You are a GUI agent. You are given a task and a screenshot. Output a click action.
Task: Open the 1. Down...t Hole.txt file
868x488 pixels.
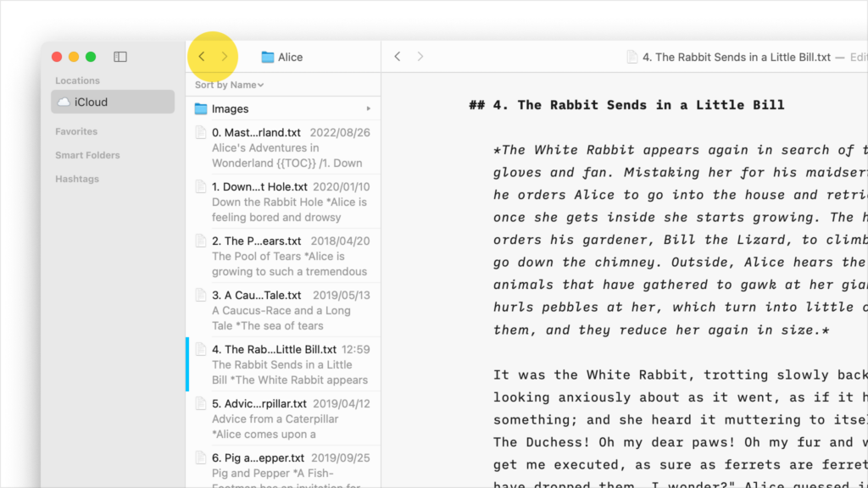pos(283,202)
